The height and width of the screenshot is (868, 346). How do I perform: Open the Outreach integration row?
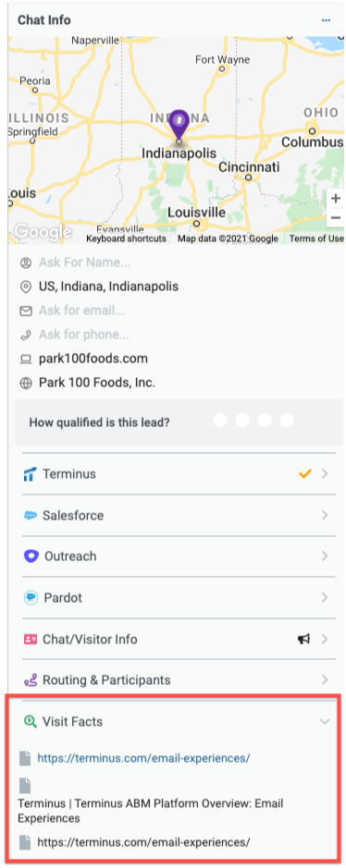[179, 556]
